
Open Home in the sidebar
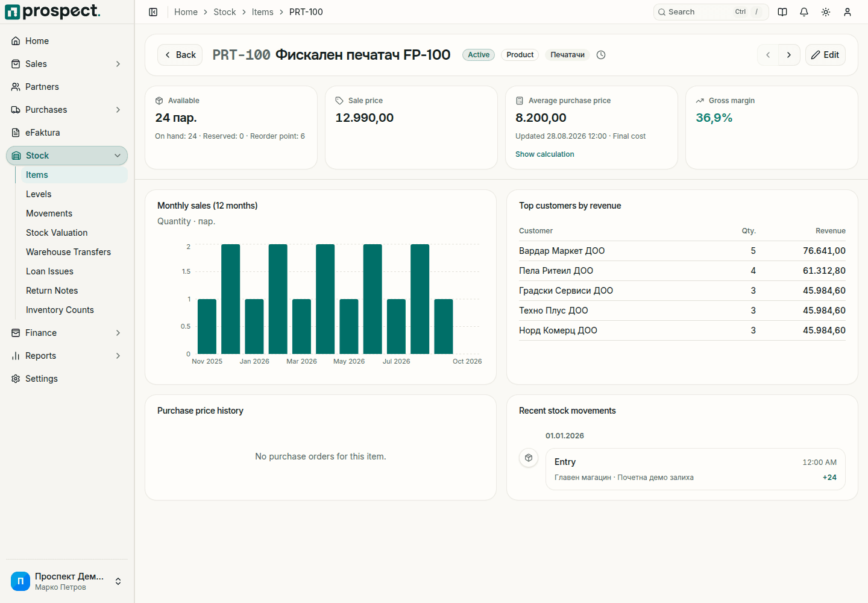67,41
